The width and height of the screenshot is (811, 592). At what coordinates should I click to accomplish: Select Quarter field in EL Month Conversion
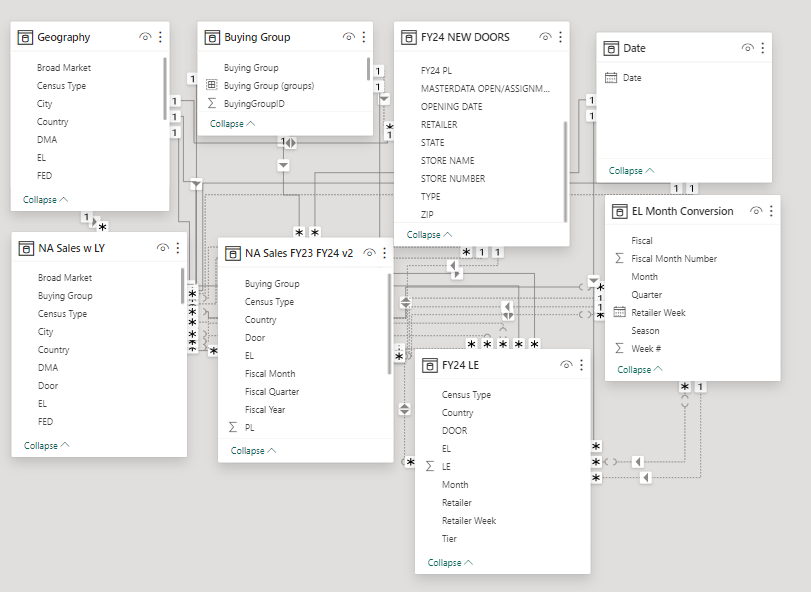[647, 295]
